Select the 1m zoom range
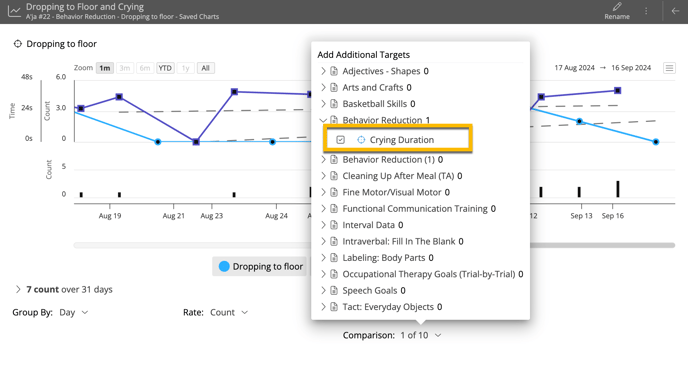The image size is (688, 374). pyautogui.click(x=105, y=68)
